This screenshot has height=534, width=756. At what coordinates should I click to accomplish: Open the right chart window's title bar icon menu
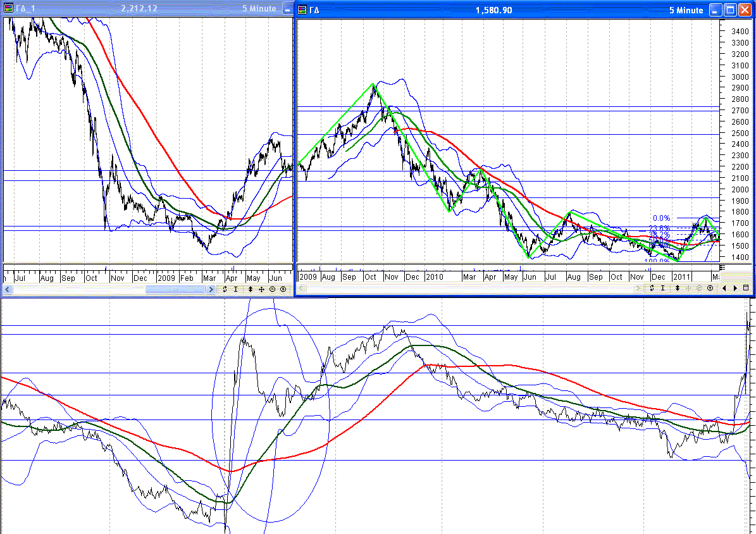tap(303, 10)
